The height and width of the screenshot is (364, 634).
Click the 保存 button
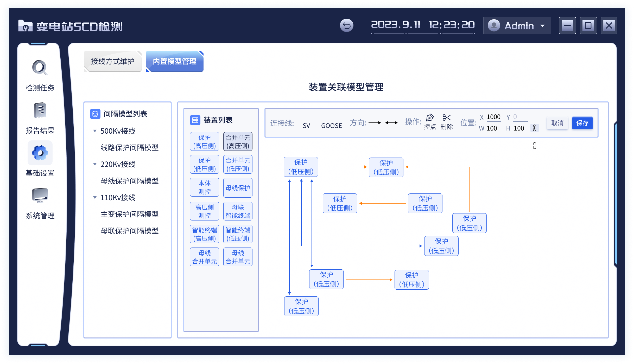tap(582, 123)
